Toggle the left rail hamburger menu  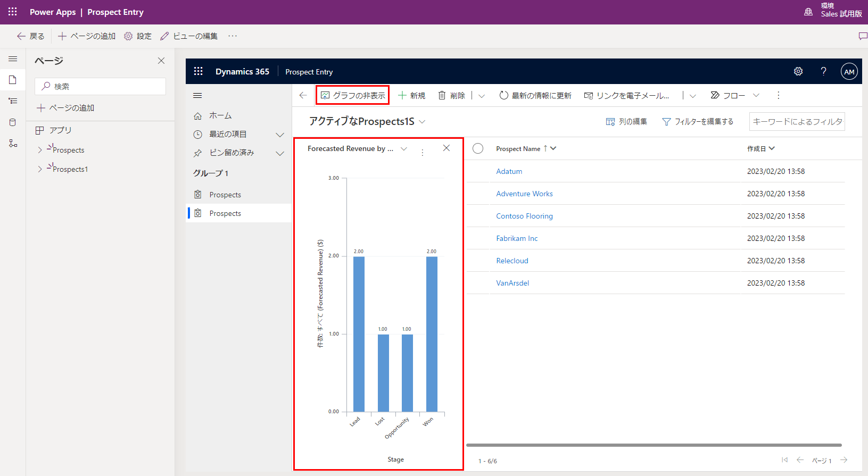point(13,59)
